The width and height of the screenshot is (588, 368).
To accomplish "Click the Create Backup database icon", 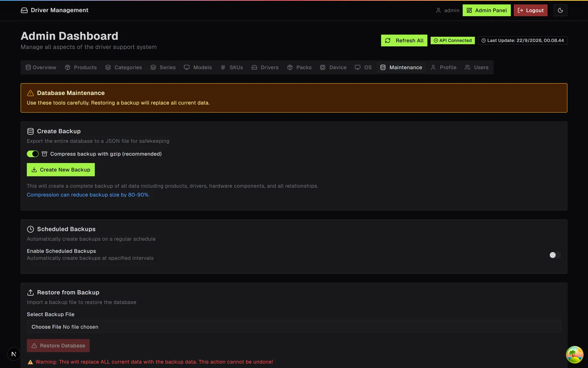I will pyautogui.click(x=31, y=131).
